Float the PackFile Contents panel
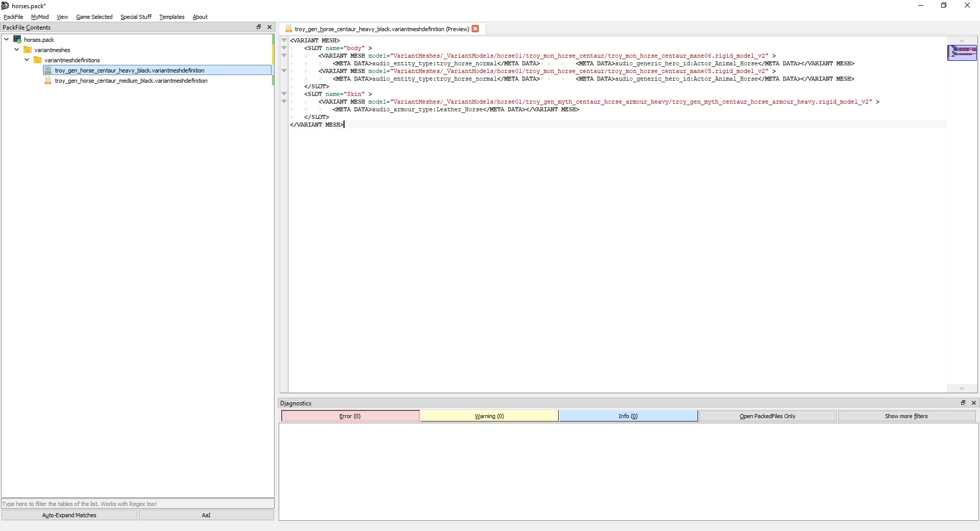980x531 pixels. coord(259,27)
